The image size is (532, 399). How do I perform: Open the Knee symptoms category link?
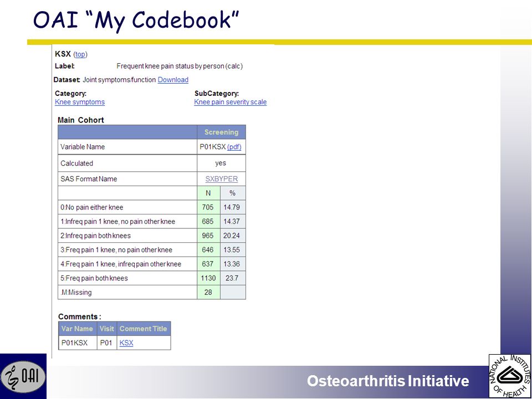pos(80,102)
